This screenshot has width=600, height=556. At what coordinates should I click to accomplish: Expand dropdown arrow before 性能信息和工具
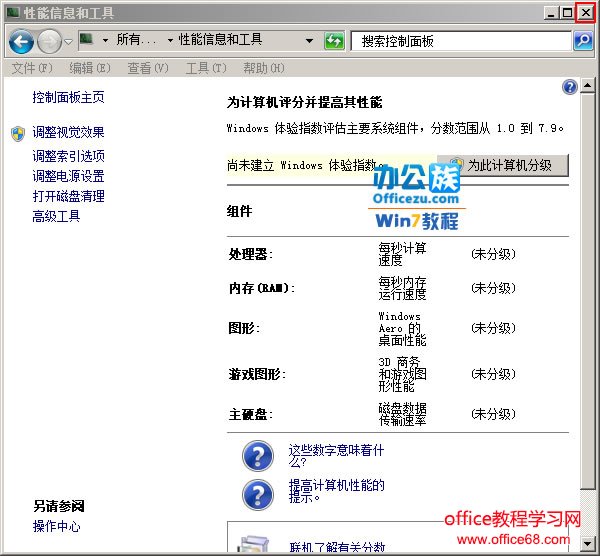tap(170, 40)
